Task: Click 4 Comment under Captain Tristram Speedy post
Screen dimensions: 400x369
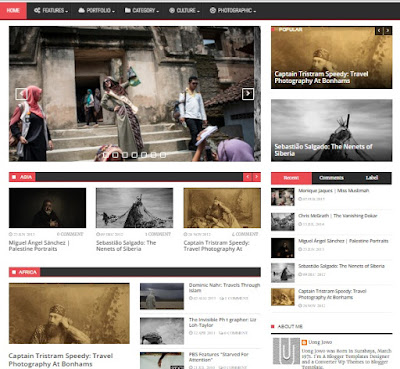Action: (245, 234)
